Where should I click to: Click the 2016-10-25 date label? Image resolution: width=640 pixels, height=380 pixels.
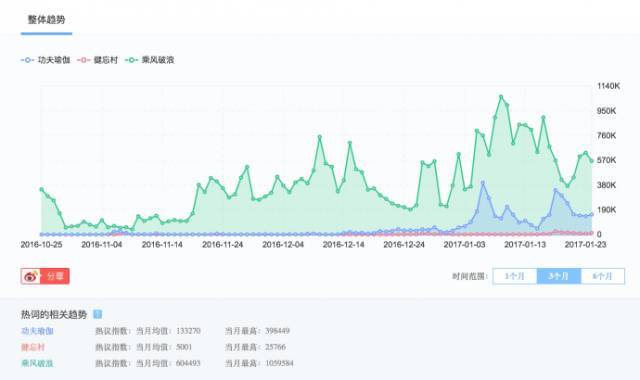click(x=41, y=244)
